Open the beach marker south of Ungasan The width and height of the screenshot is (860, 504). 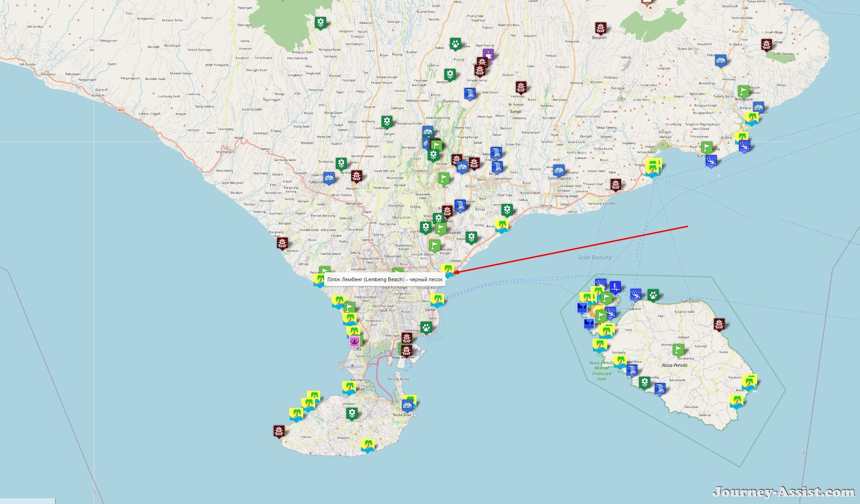tap(367, 445)
